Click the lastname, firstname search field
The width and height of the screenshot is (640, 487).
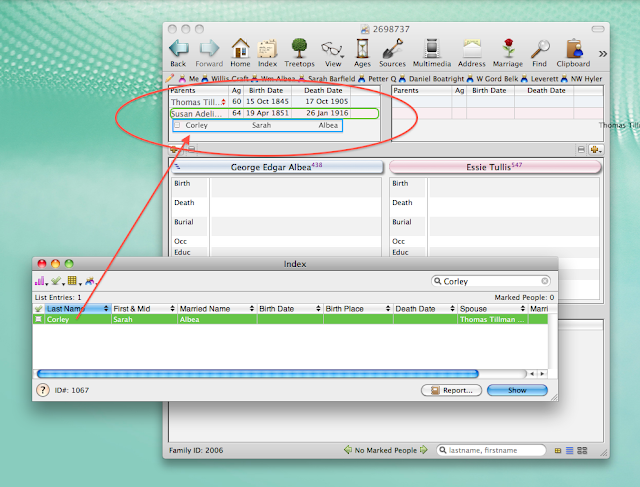point(490,451)
